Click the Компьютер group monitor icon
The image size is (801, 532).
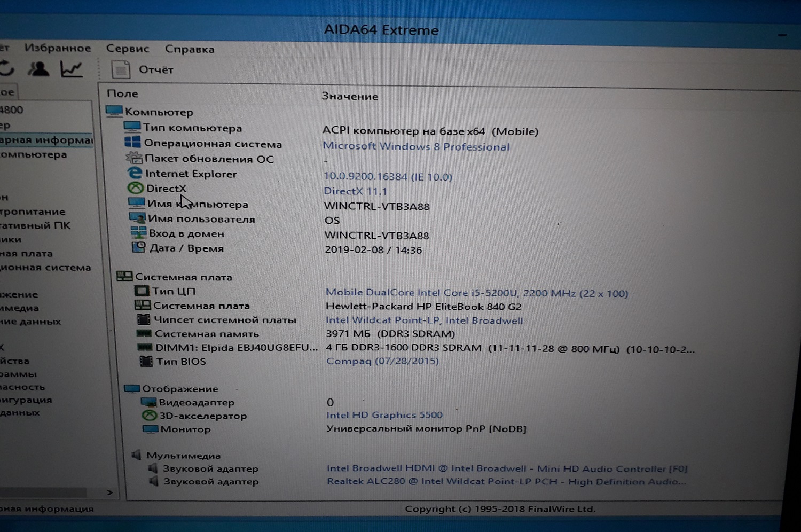coord(114,111)
